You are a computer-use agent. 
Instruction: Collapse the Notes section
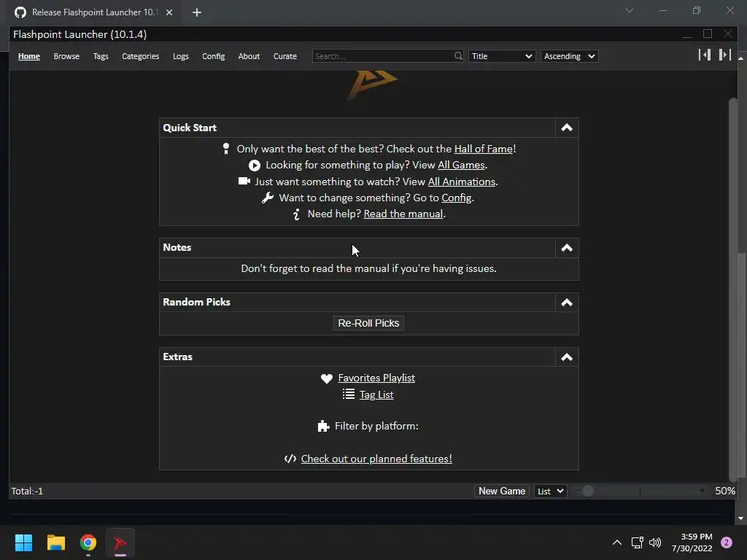pyautogui.click(x=567, y=248)
